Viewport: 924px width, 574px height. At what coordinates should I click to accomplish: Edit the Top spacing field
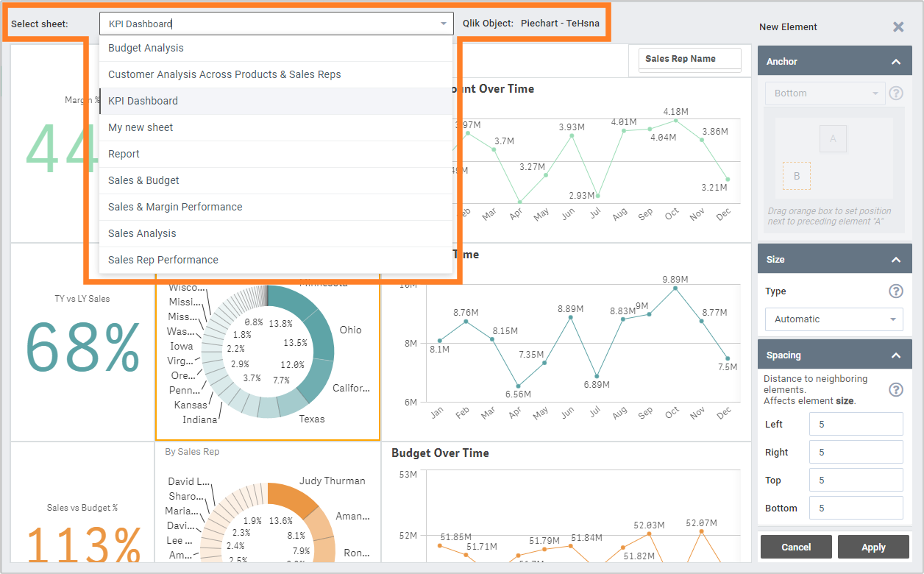[856, 480]
